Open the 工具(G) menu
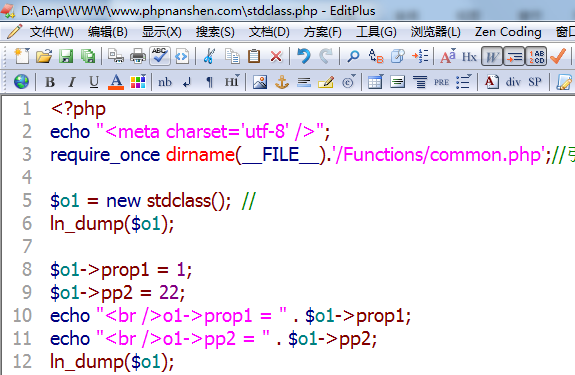 376,32
